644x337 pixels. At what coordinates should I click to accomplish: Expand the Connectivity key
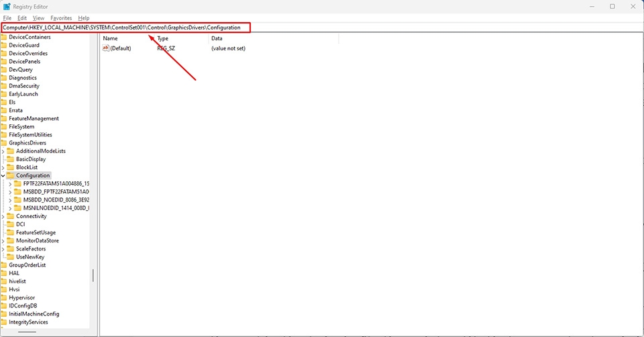[x=3, y=217]
